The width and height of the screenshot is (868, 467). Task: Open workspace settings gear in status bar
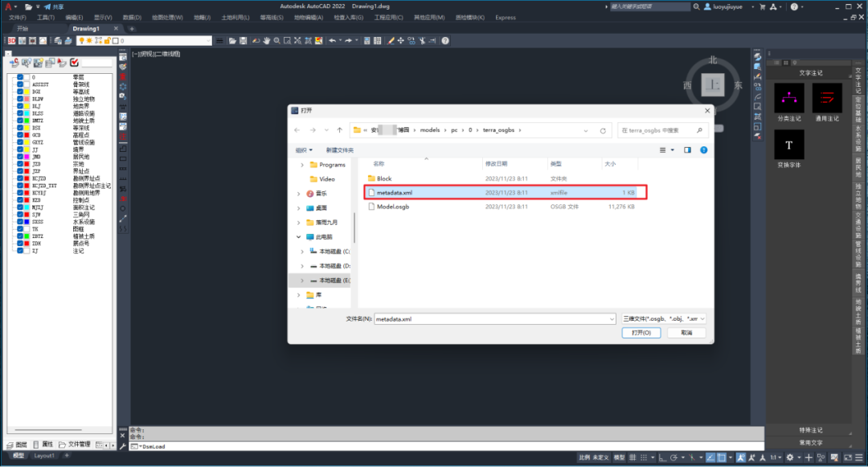coord(790,457)
